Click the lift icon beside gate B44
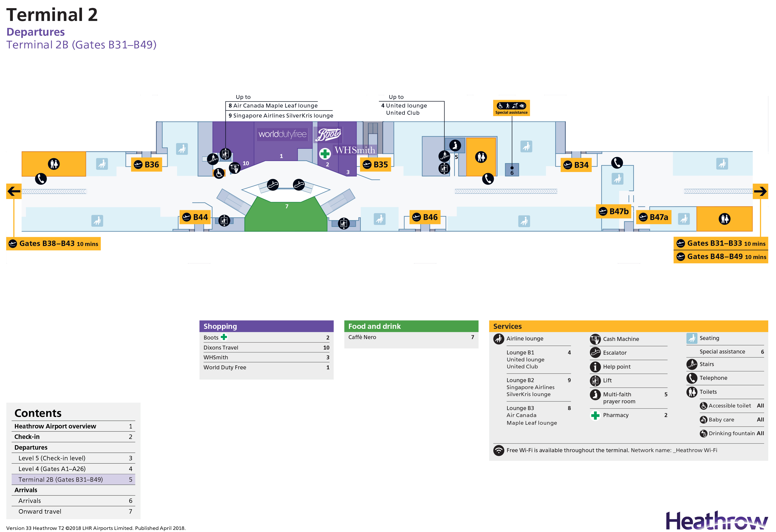Screen dimensions: 776x532 point(224,221)
